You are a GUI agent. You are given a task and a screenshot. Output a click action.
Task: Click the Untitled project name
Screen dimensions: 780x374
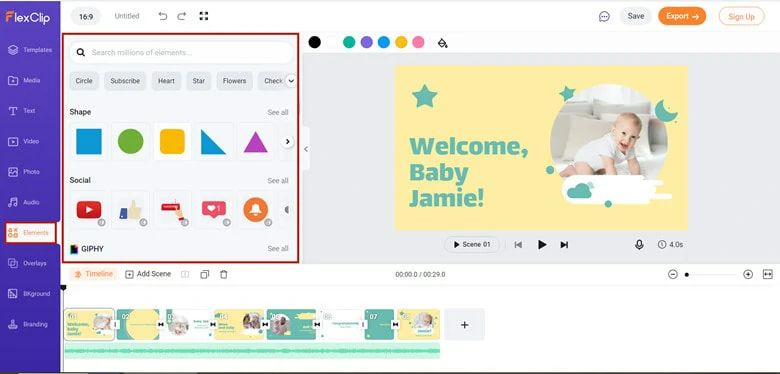point(127,16)
